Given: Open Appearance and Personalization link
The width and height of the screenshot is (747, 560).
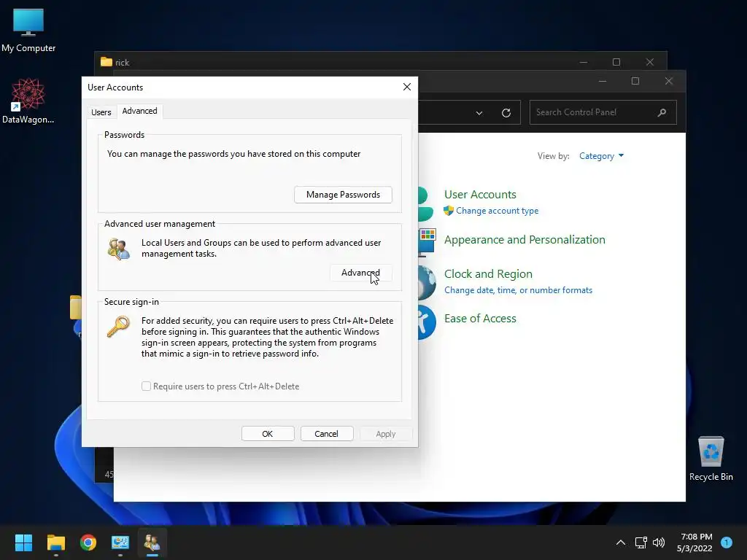Looking at the screenshot, I should coord(525,239).
